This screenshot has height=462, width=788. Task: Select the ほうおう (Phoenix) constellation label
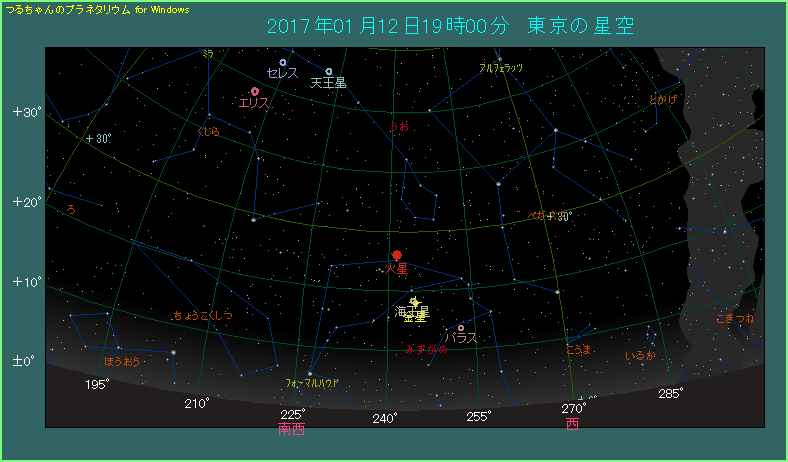click(122, 360)
